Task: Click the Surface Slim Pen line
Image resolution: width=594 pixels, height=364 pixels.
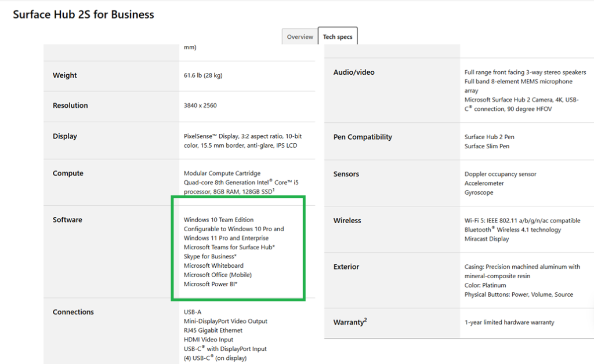Action: 487,146
